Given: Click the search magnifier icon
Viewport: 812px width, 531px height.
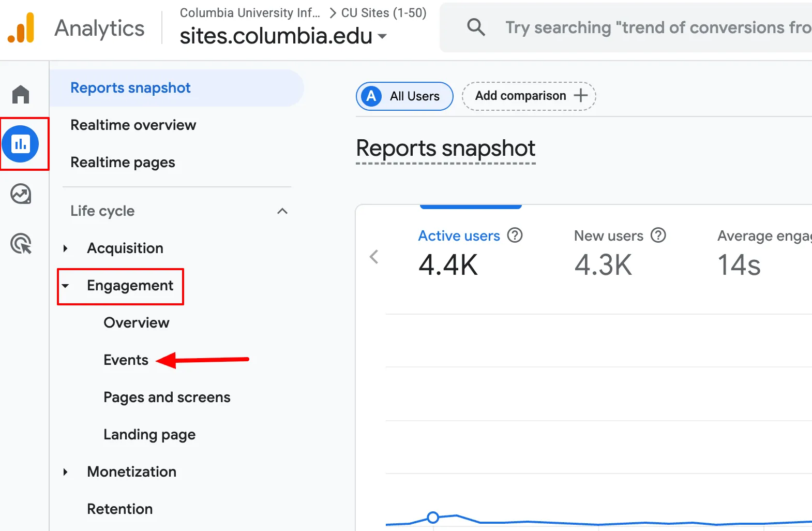Looking at the screenshot, I should point(476,27).
